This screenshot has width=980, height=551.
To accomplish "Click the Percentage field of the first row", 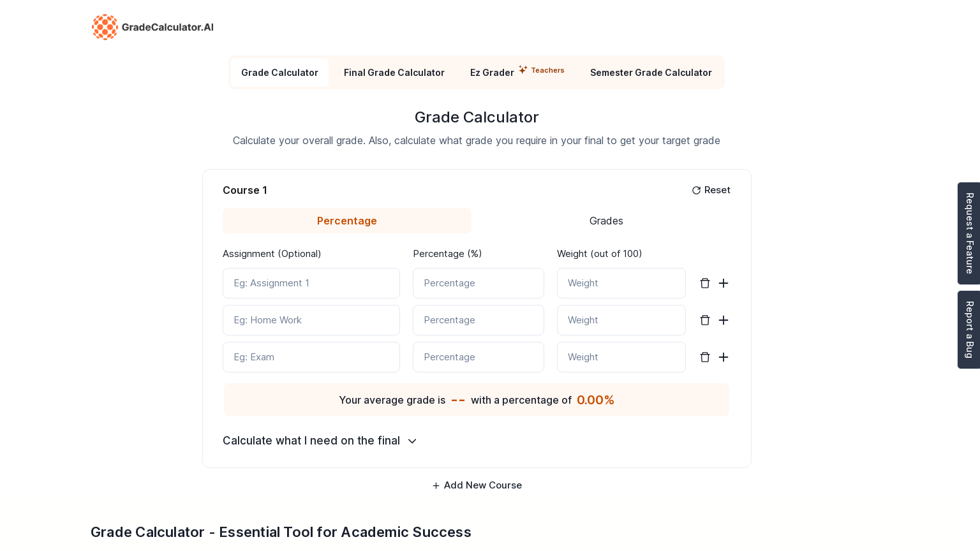I will 479,283.
